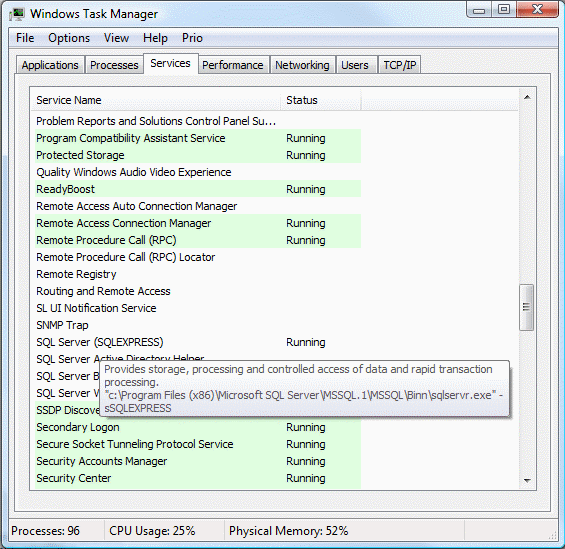The image size is (565, 549).
Task: Select the ReadyBoost service
Action: tap(197, 189)
